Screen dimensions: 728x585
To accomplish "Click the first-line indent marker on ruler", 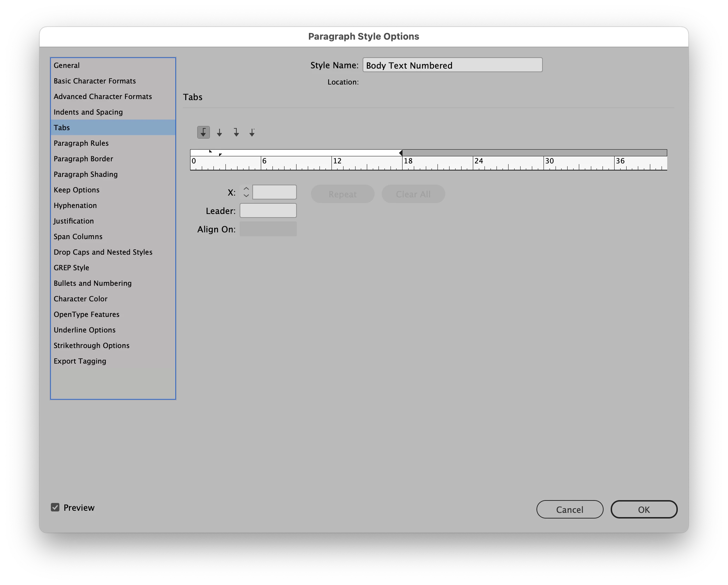I will click(x=210, y=151).
